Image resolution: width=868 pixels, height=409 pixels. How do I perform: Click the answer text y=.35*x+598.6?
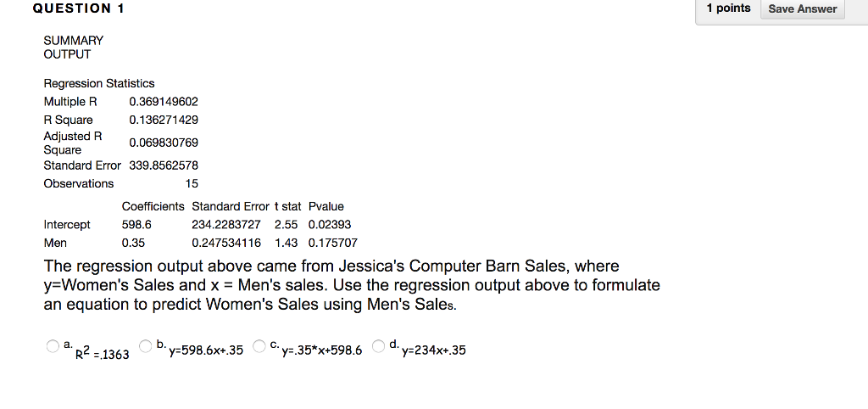click(321, 350)
